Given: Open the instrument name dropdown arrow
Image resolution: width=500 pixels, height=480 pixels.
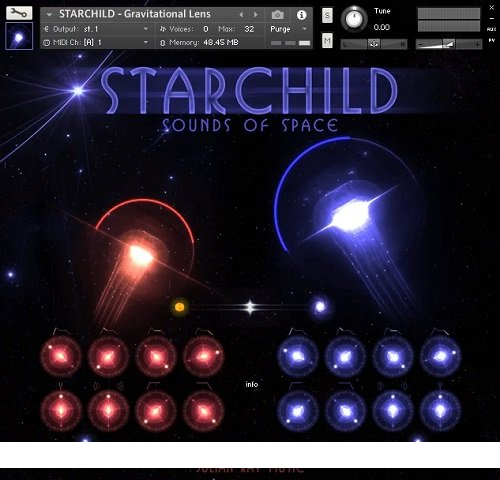Looking at the screenshot, I should tap(49, 15).
